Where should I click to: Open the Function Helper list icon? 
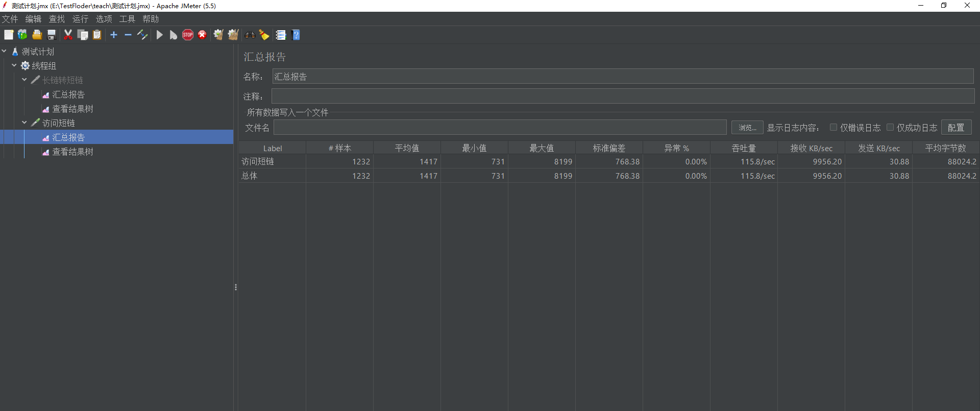(x=281, y=35)
